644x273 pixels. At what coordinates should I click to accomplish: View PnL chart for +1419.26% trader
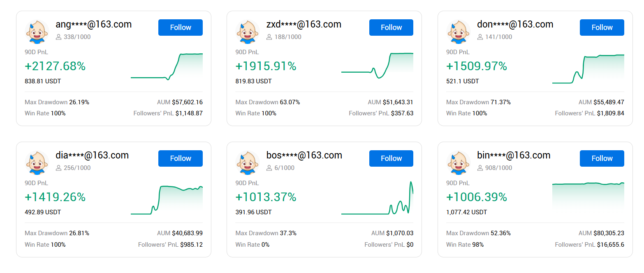(167, 200)
